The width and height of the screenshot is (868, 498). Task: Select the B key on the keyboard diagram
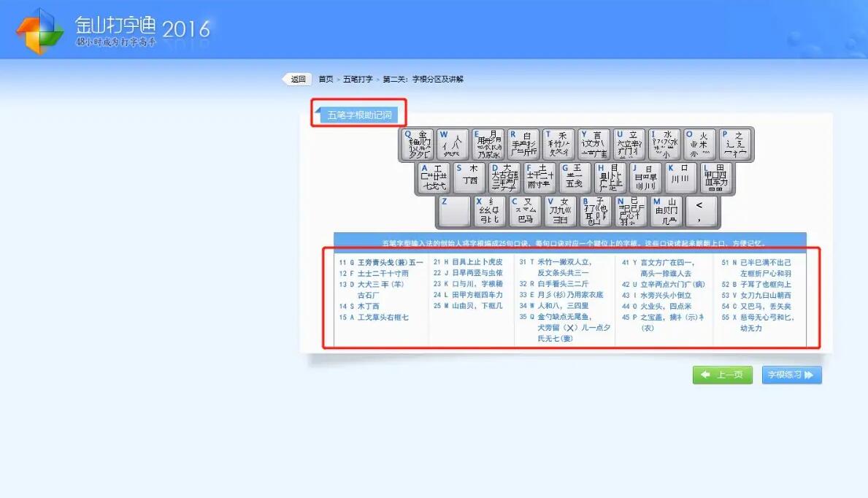coord(596,211)
